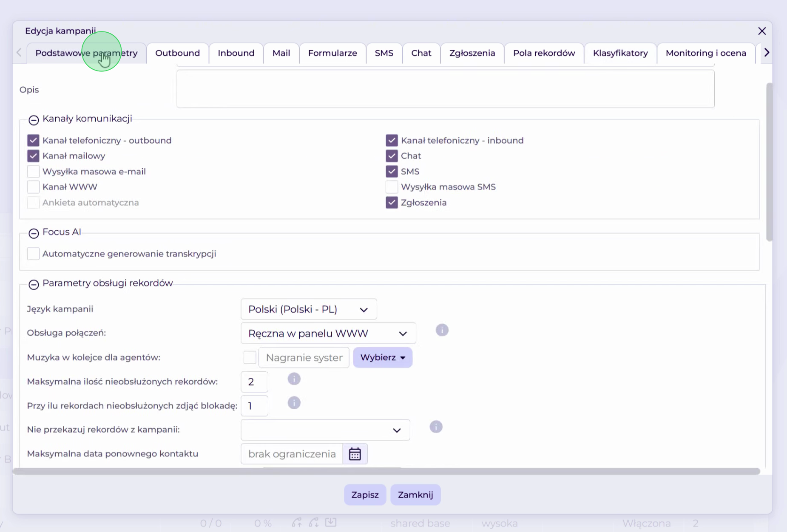
Task: Open the Klasyfikatory tab
Action: click(620, 53)
